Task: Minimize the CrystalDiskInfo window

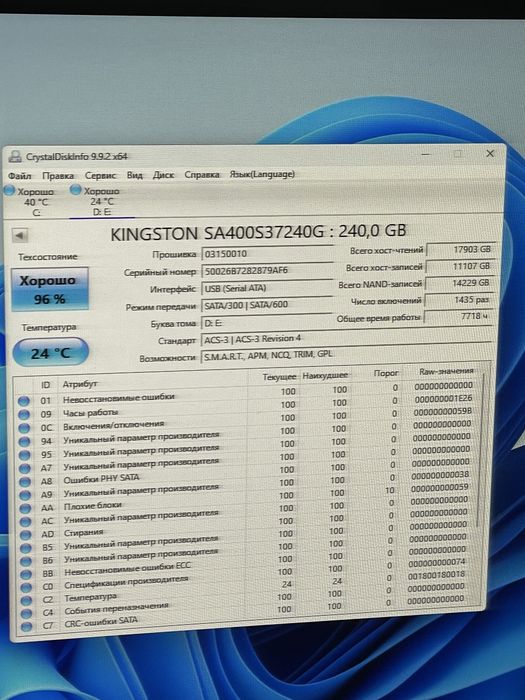Action: coord(426,154)
